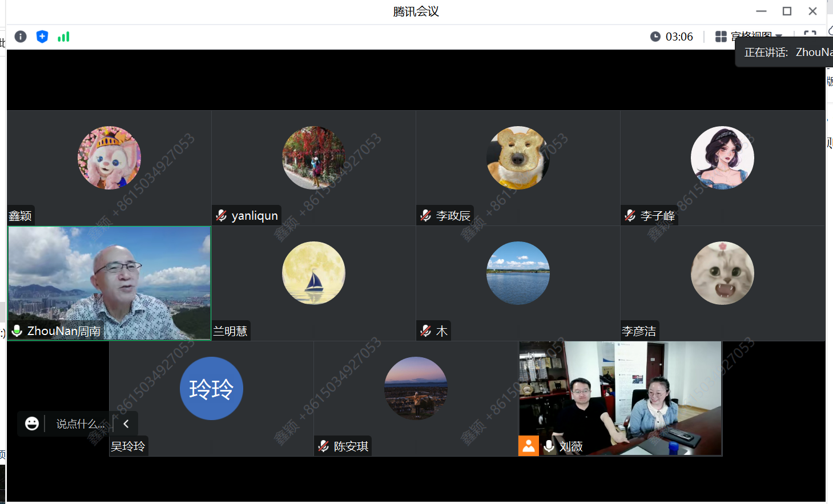Screen dimensions: 833x504
Task: Click the active microphone on ZhouNan周南
Action: click(17, 331)
